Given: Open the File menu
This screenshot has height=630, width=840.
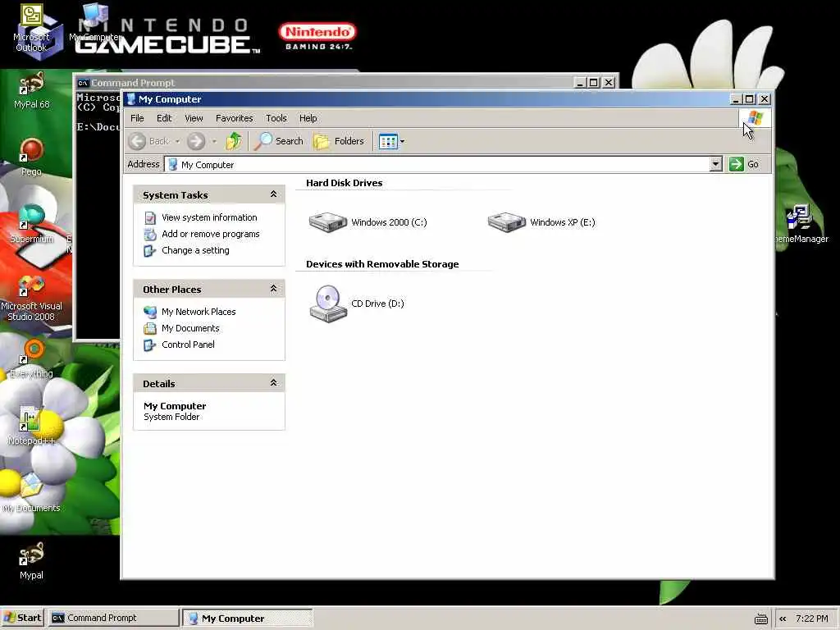Looking at the screenshot, I should (x=137, y=118).
